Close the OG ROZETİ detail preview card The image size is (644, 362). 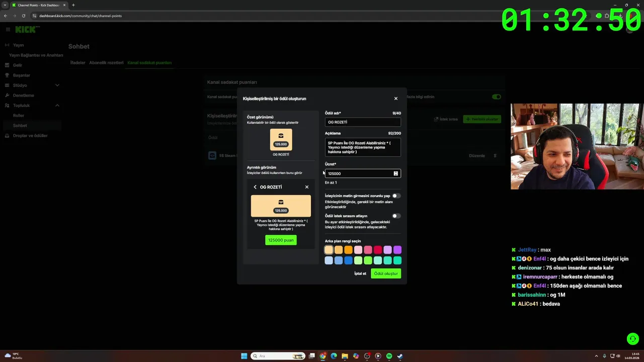307,187
